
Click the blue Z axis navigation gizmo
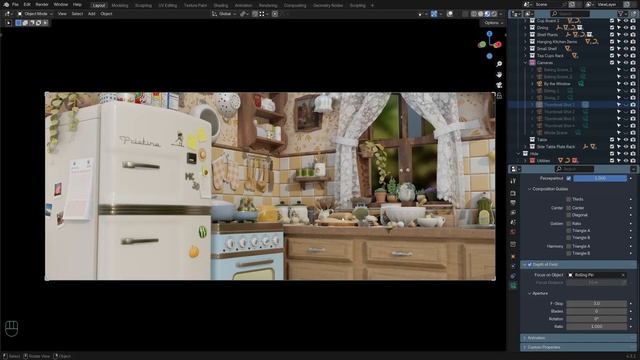point(489,34)
